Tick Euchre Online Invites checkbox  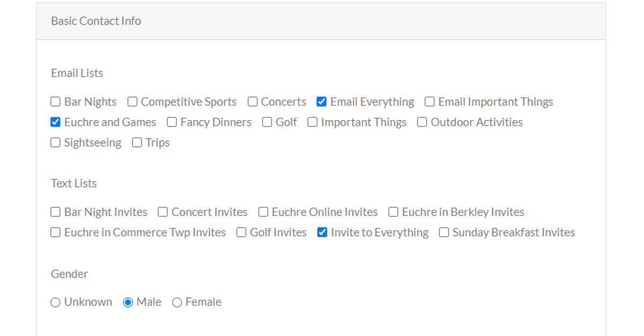(x=264, y=212)
